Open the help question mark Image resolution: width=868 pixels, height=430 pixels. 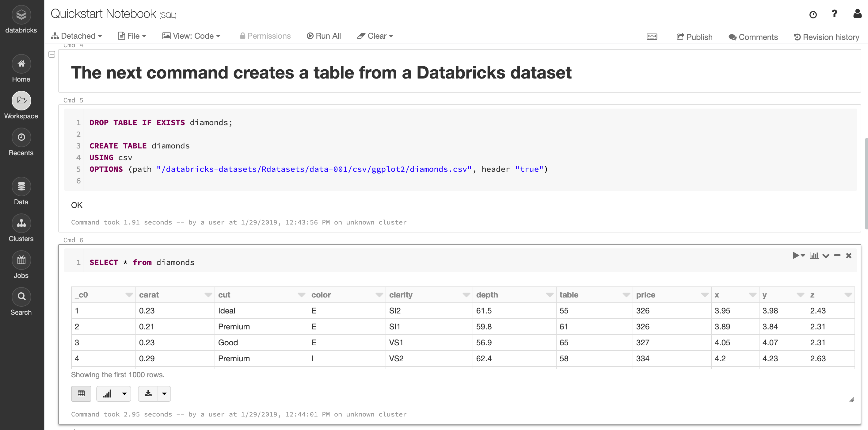[x=834, y=14]
